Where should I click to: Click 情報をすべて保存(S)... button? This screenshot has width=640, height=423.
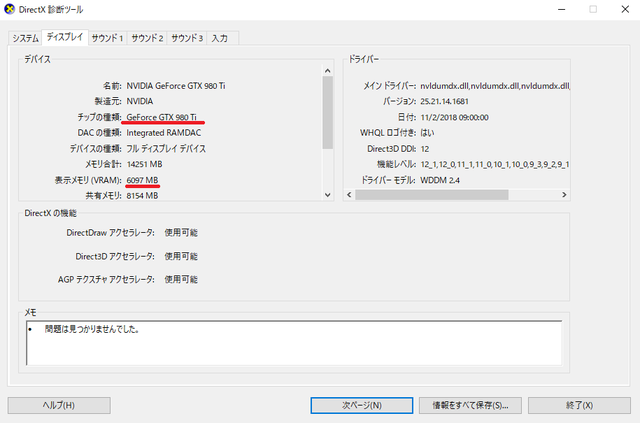coord(470,405)
